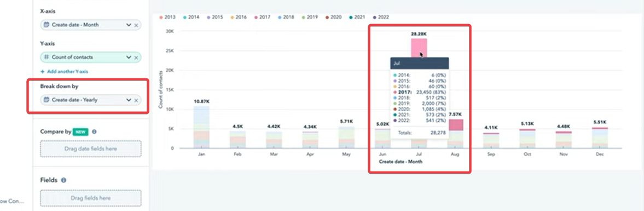Click the Fields info icon
The image size is (644, 211).
63,180
